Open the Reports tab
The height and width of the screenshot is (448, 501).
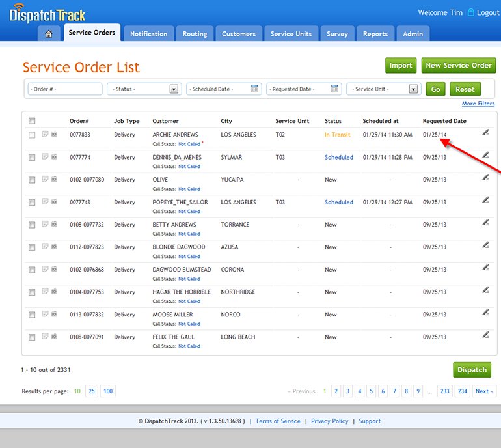click(375, 34)
